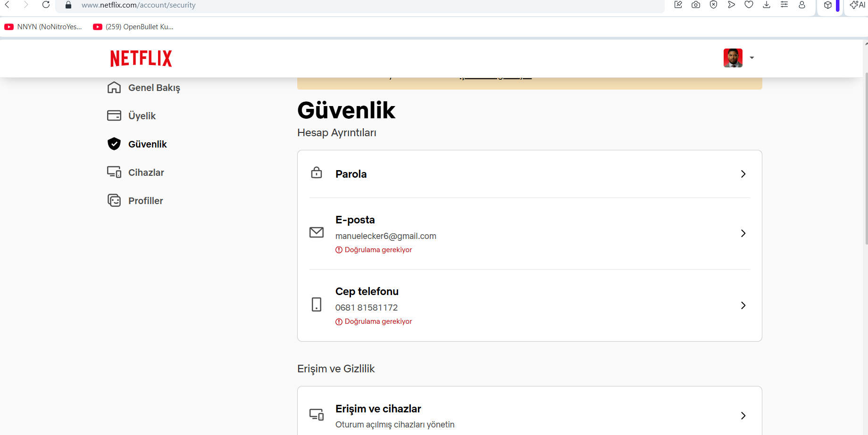868x435 pixels.
Task: Open Cihazlar in the sidebar
Action: click(x=136, y=172)
